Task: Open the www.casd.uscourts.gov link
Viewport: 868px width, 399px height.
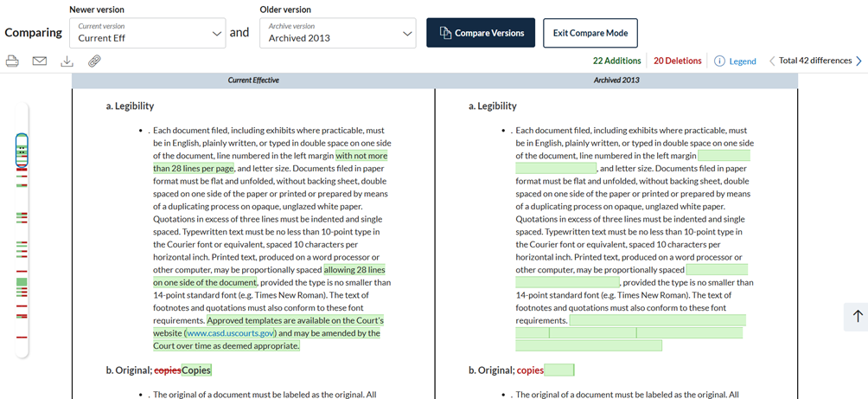Action: coord(231,333)
